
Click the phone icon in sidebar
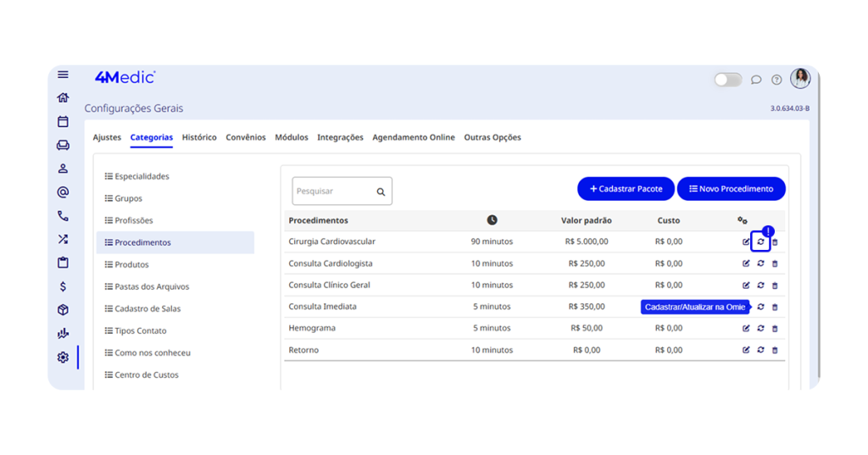(63, 216)
